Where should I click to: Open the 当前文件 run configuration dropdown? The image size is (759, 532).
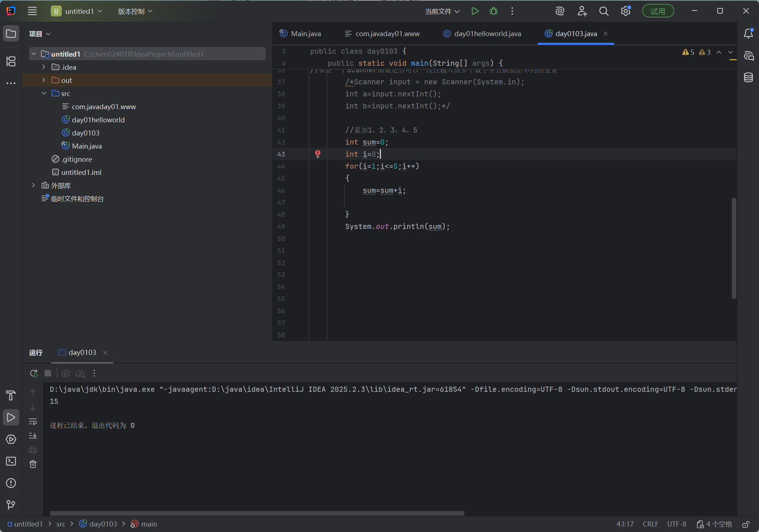click(442, 11)
